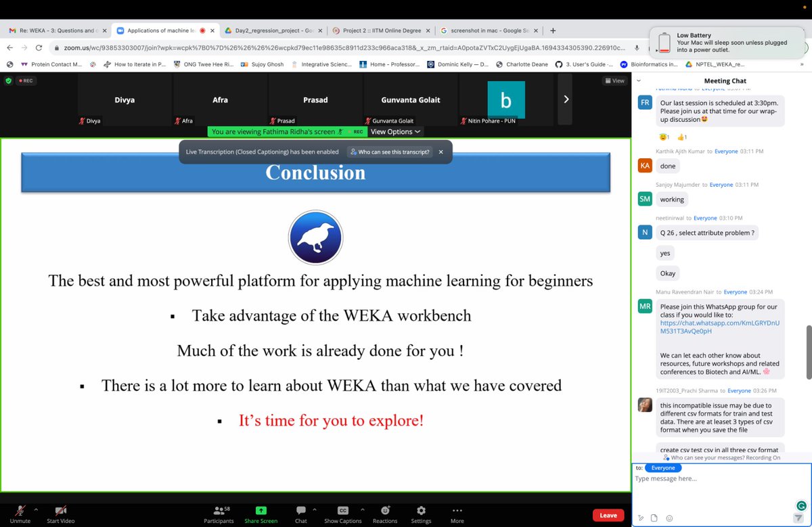This screenshot has height=527, width=812.
Task: Open the View Options dropdown
Action: coord(395,132)
